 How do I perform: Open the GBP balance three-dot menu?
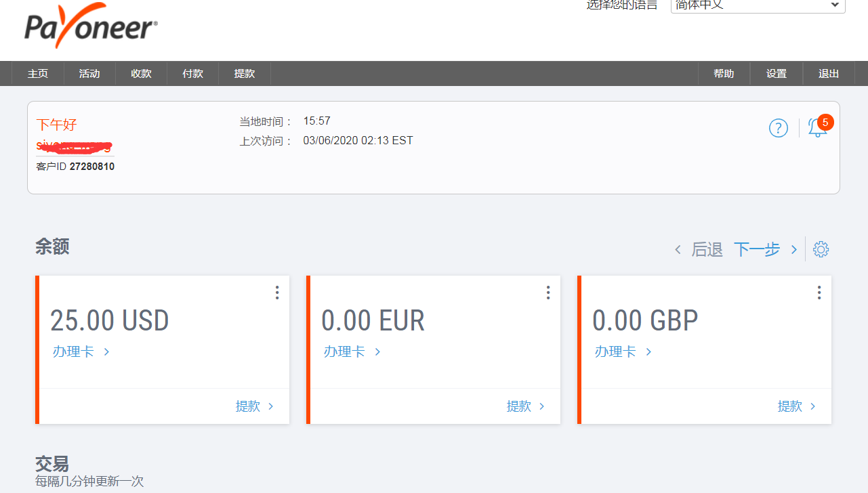click(819, 293)
